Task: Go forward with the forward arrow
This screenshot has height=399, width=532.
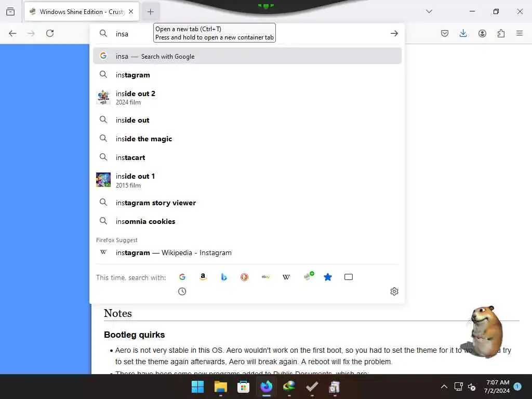Action: [x=31, y=33]
